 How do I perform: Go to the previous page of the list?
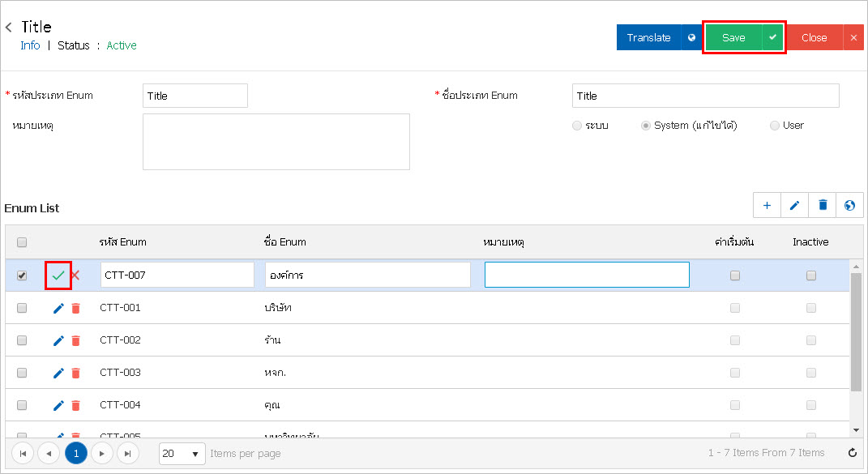click(x=49, y=454)
